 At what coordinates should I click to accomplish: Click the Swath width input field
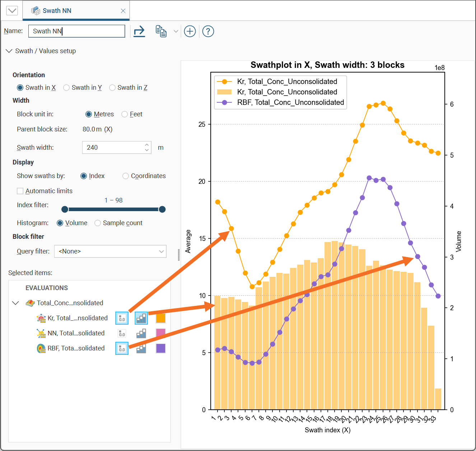coord(113,148)
